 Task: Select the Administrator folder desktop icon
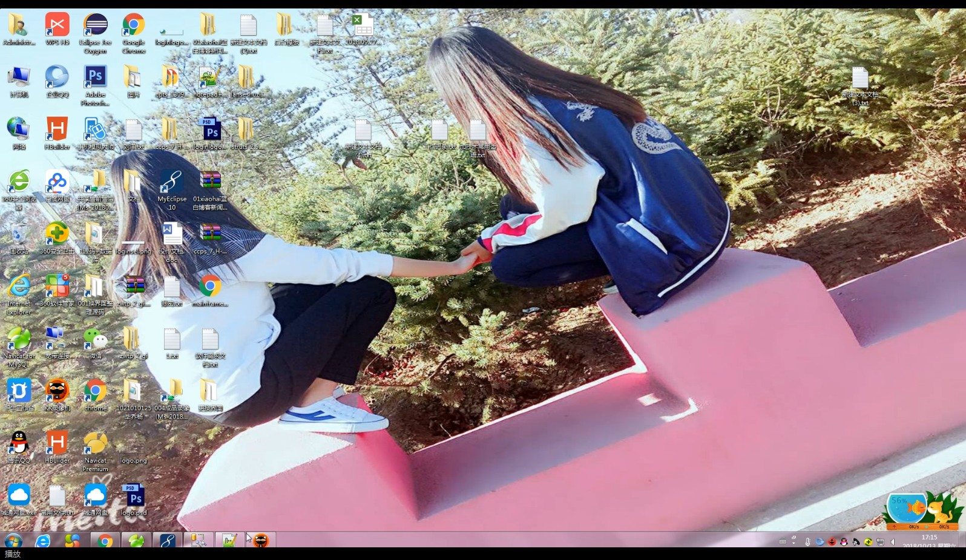pyautogui.click(x=19, y=30)
